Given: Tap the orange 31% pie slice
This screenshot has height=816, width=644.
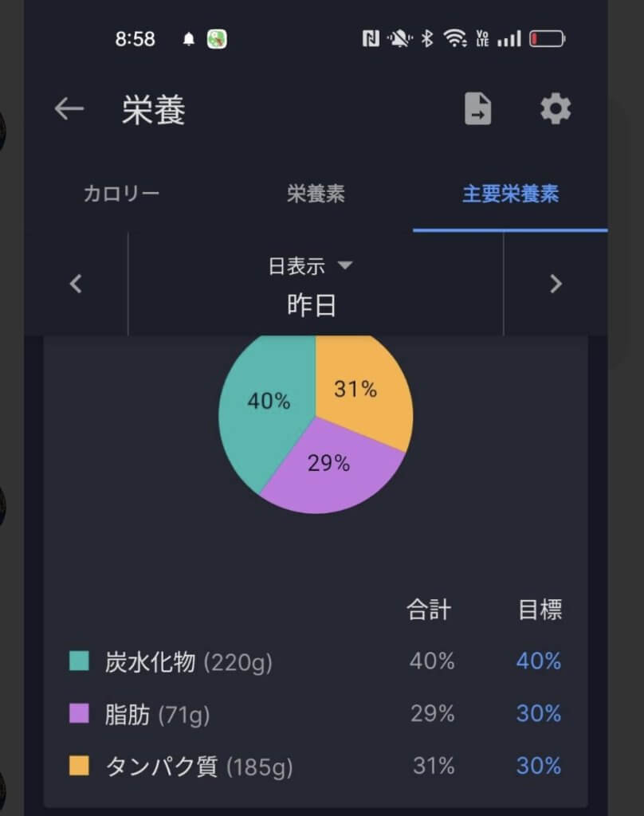Looking at the screenshot, I should tap(363, 390).
